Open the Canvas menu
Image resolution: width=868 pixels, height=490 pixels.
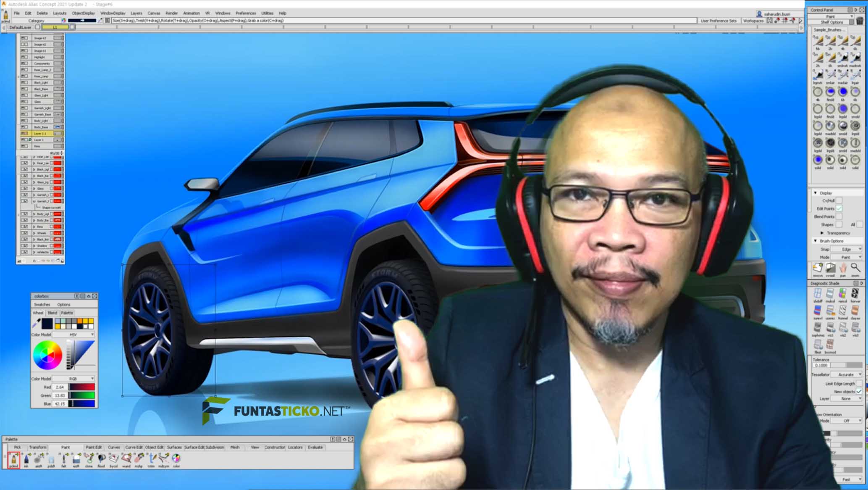click(154, 13)
